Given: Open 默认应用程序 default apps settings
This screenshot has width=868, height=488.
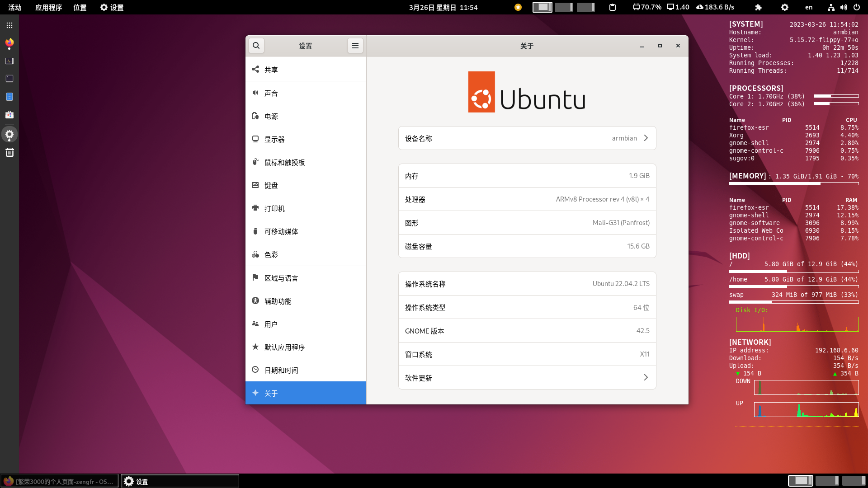Looking at the screenshot, I should (x=306, y=347).
